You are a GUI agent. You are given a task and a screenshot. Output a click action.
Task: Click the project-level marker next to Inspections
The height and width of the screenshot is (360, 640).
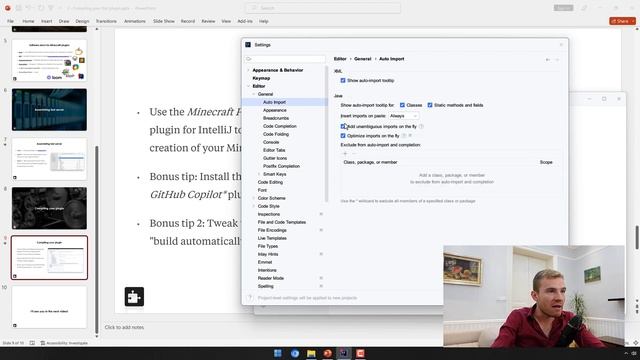[x=321, y=214]
